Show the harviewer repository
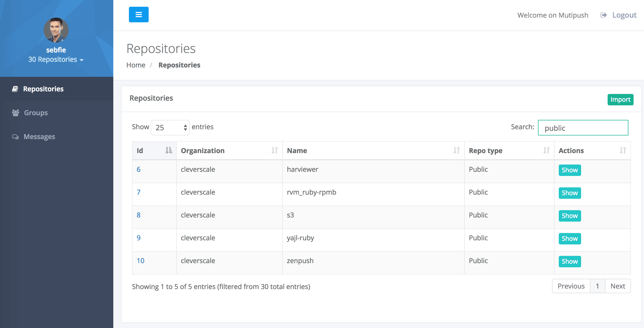This screenshot has height=328, width=644. pyautogui.click(x=570, y=170)
